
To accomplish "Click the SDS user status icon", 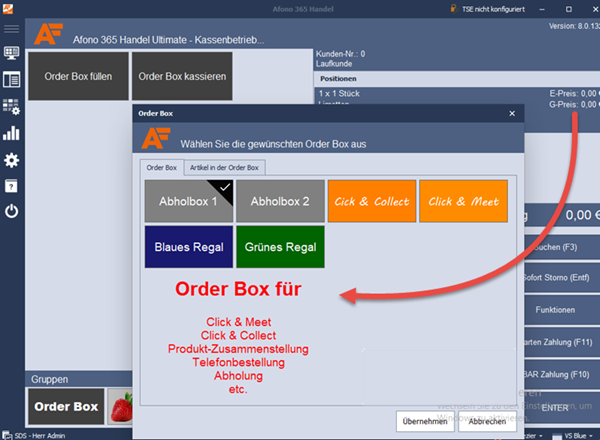I will tap(7, 435).
